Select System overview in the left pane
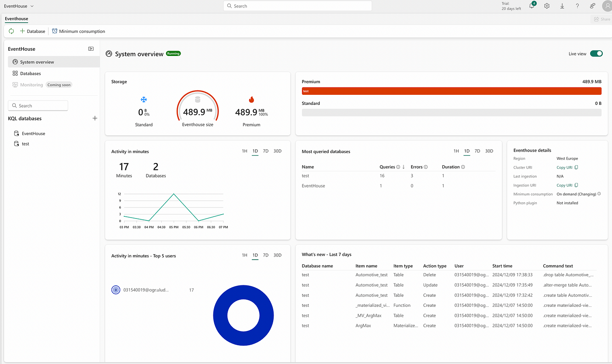Image resolution: width=612 pixels, height=364 pixels. [x=54, y=62]
